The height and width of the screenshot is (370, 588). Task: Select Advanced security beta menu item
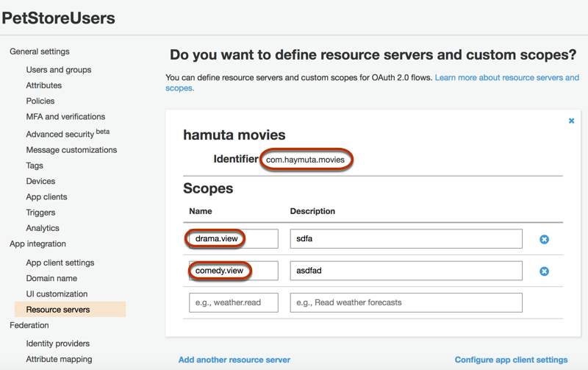(68, 134)
